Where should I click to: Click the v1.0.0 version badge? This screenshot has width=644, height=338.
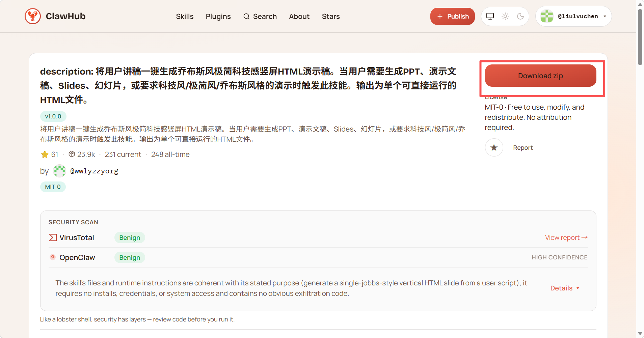[53, 116]
